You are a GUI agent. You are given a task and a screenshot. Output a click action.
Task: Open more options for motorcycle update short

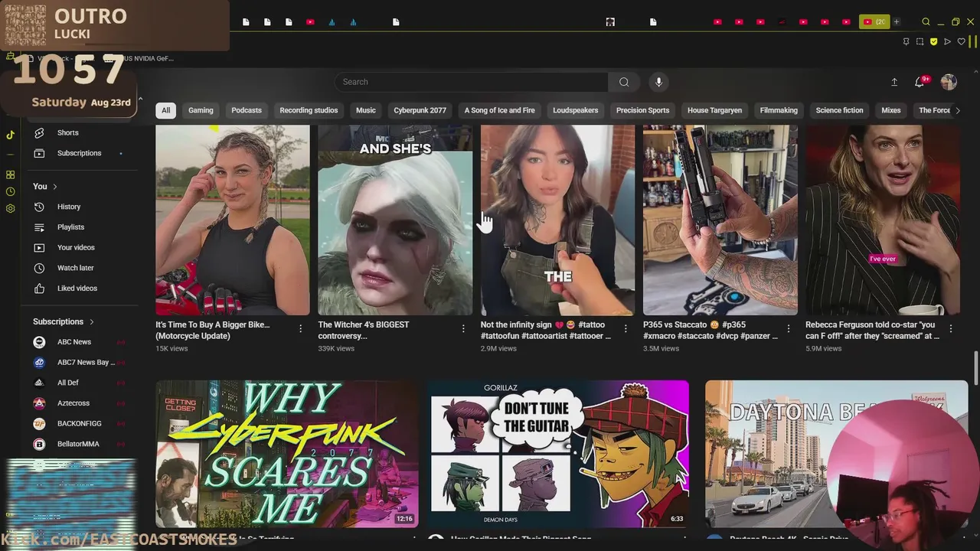300,328
